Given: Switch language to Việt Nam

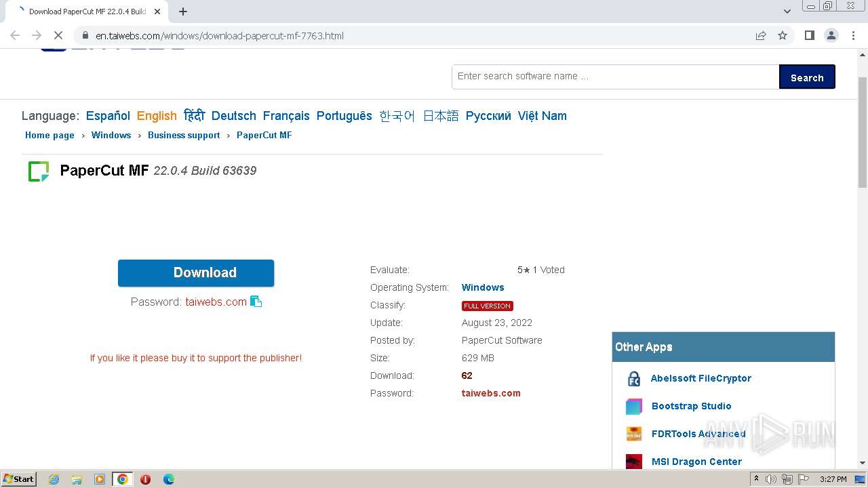Looking at the screenshot, I should click(542, 116).
